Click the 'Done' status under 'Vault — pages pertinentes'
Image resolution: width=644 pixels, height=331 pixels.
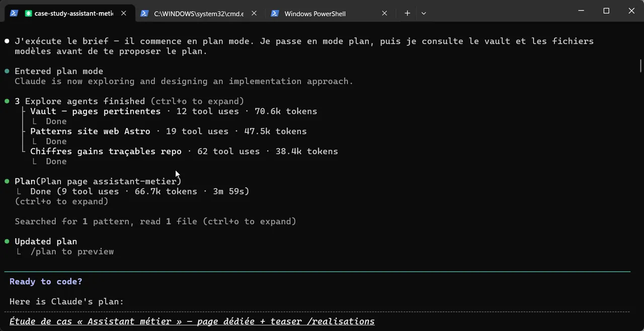tap(56, 121)
